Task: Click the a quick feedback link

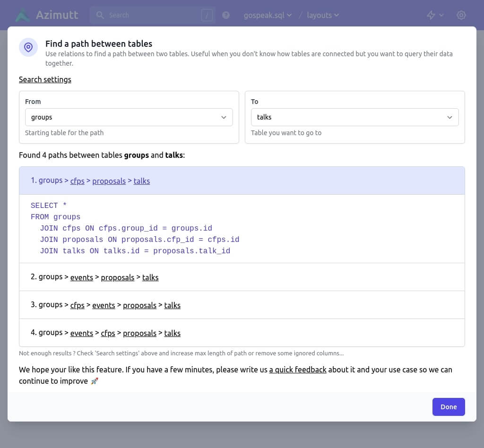Action: pyautogui.click(x=298, y=370)
